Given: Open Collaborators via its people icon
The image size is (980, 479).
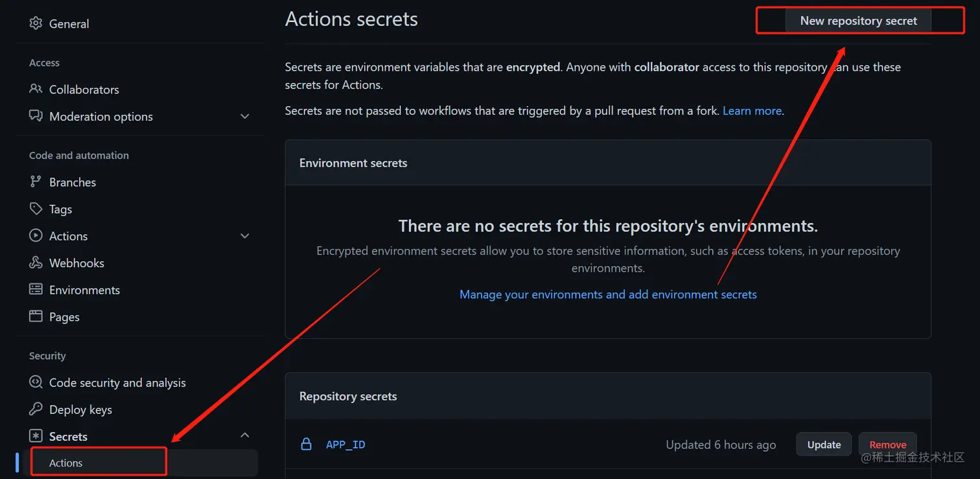Looking at the screenshot, I should point(36,89).
